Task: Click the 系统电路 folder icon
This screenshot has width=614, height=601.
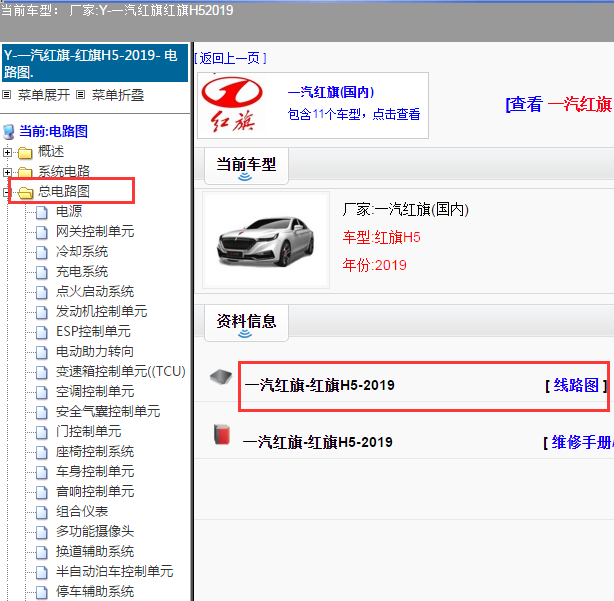Action: click(25, 172)
